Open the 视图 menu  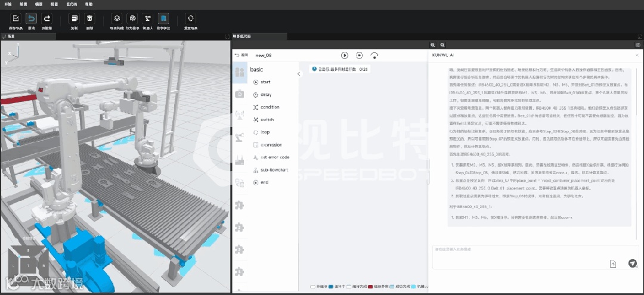coord(54,4)
